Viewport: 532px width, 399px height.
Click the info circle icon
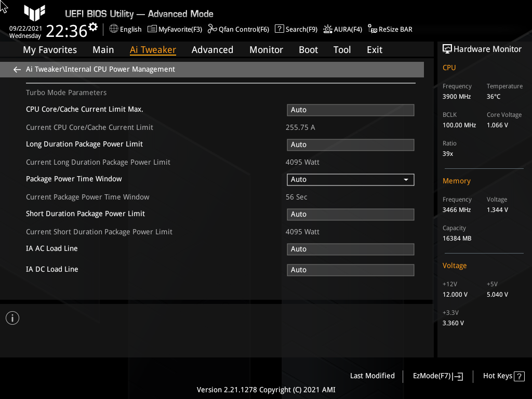12,318
